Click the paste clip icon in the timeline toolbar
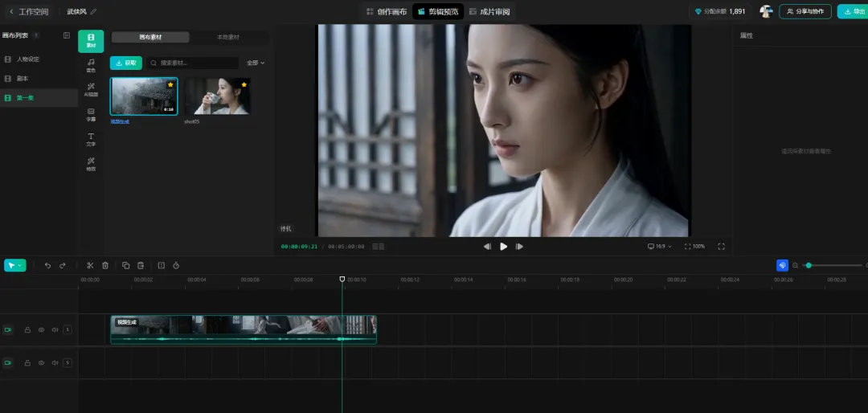This screenshot has height=413, width=868. [x=141, y=266]
